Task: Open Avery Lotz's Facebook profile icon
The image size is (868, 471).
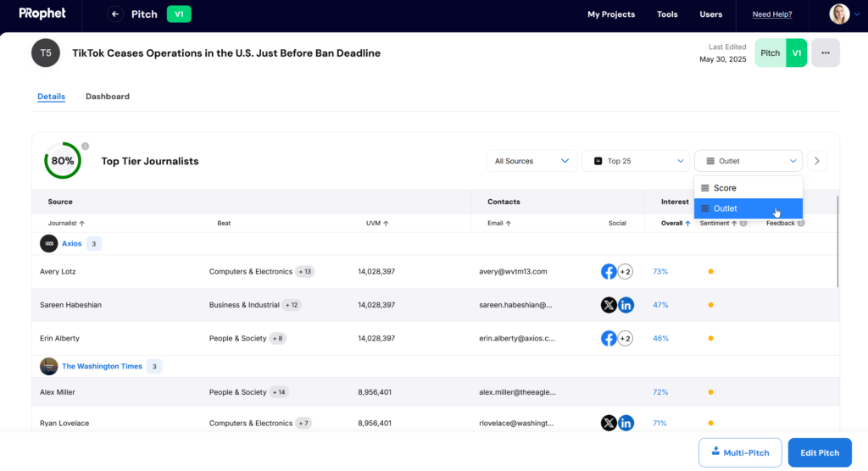Action: point(609,272)
